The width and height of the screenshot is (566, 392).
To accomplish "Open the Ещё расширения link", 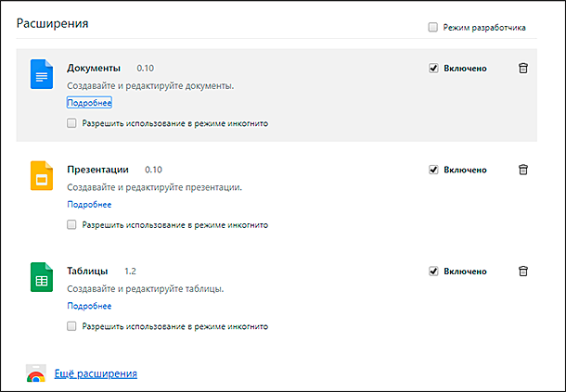I will (96, 373).
